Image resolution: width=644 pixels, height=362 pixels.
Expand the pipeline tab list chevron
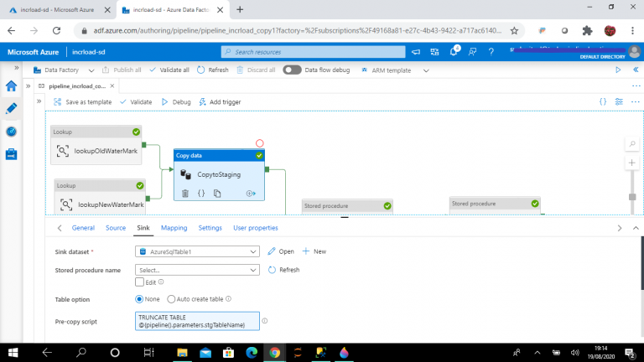point(28,85)
